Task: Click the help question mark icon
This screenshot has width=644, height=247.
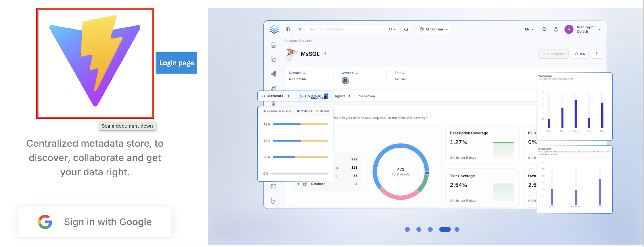Action: 556,29
